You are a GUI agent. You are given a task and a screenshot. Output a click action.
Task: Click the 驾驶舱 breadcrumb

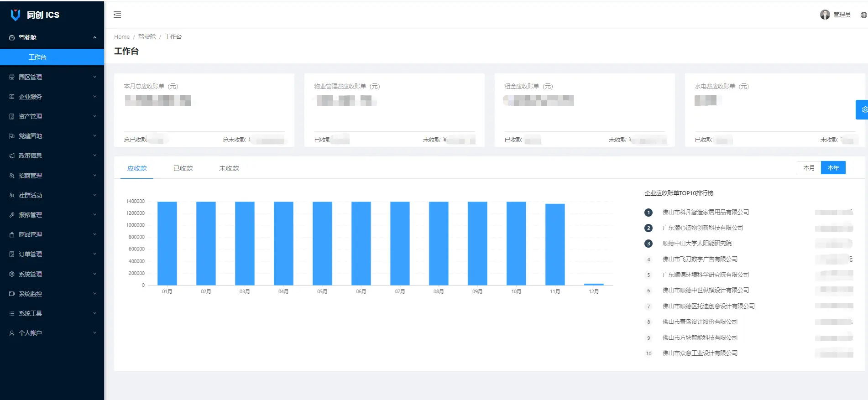click(147, 36)
